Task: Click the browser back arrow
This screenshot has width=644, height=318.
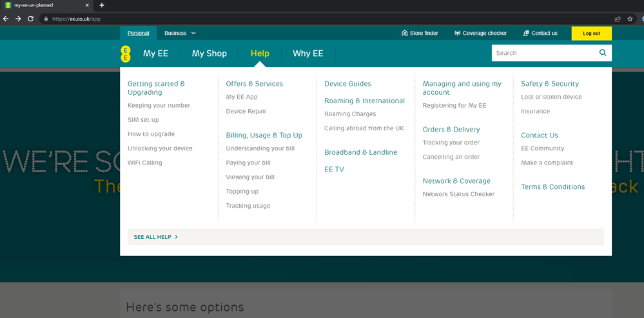Action: [x=6, y=19]
